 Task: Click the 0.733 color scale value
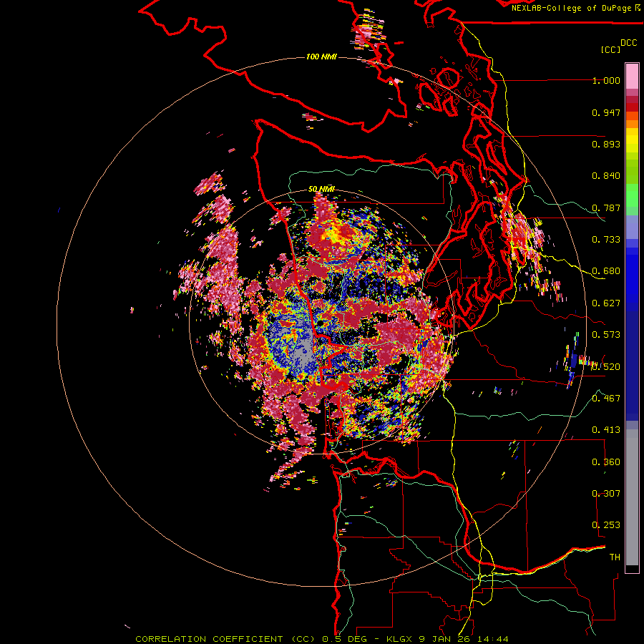(606, 240)
